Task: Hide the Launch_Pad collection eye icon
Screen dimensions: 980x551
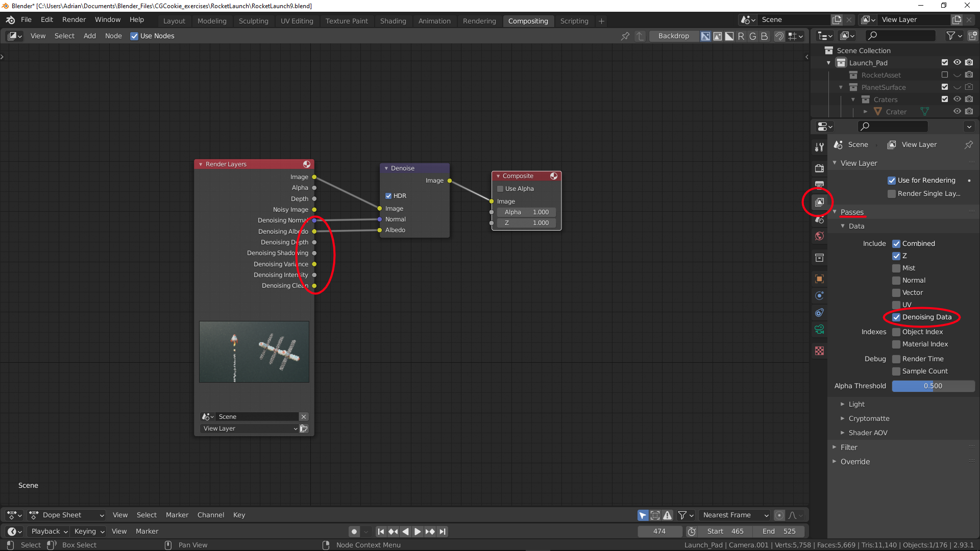Action: 957,62
